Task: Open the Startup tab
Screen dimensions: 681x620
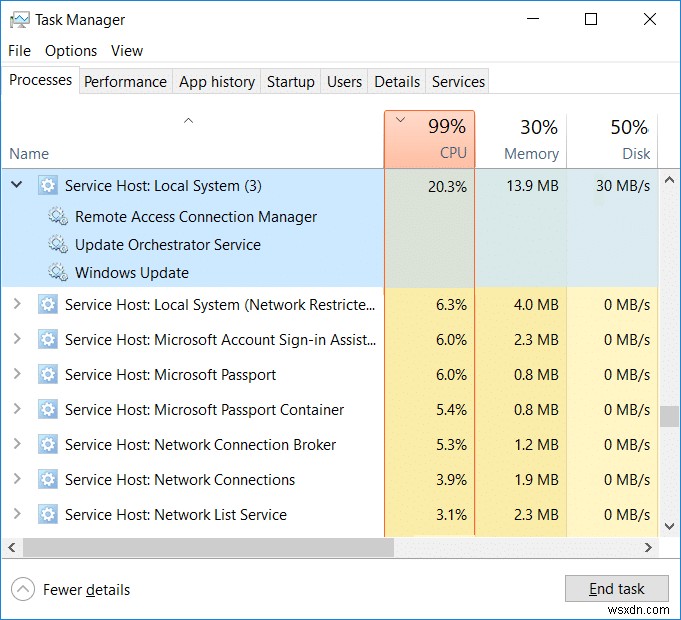Action: point(291,82)
